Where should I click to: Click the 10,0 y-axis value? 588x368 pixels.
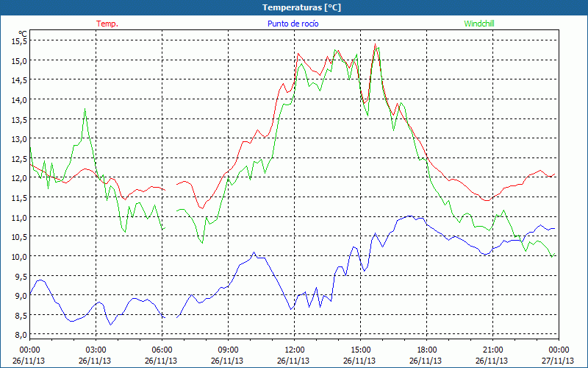[20, 256]
